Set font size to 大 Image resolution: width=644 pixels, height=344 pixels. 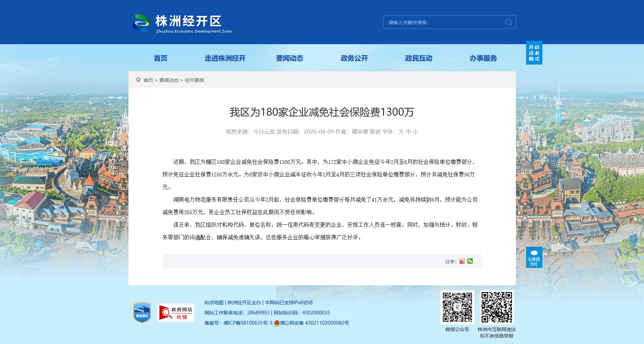(401, 132)
